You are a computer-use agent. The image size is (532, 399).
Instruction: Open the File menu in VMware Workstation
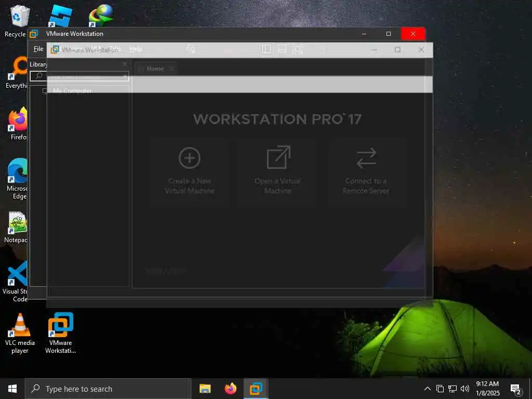coord(38,49)
